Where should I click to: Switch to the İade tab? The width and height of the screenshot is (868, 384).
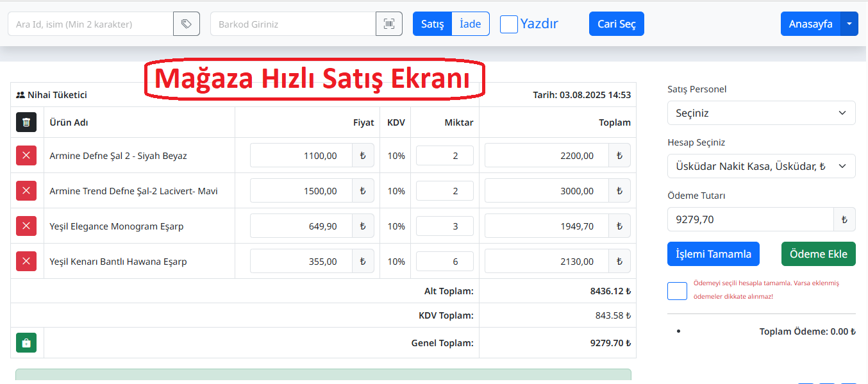click(471, 23)
